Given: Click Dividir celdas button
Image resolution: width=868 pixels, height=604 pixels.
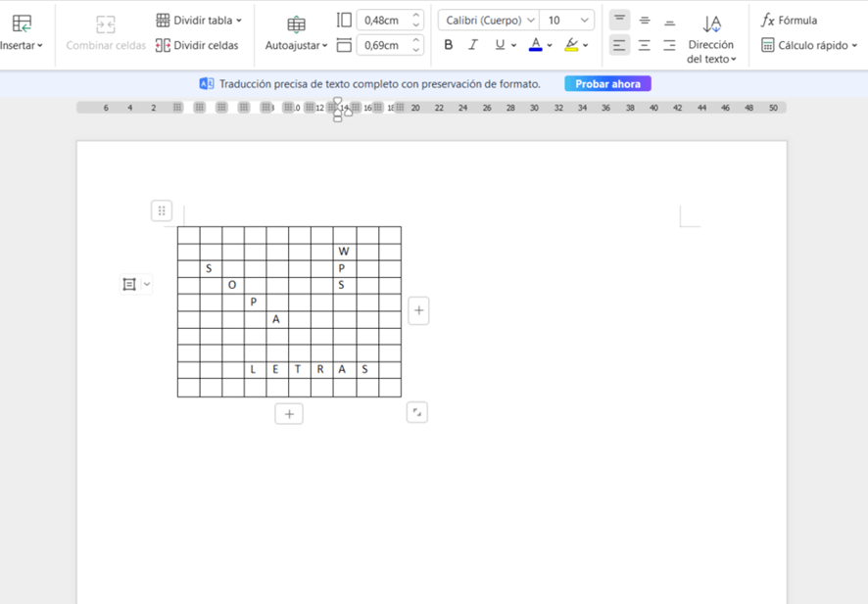Looking at the screenshot, I should coord(197,45).
